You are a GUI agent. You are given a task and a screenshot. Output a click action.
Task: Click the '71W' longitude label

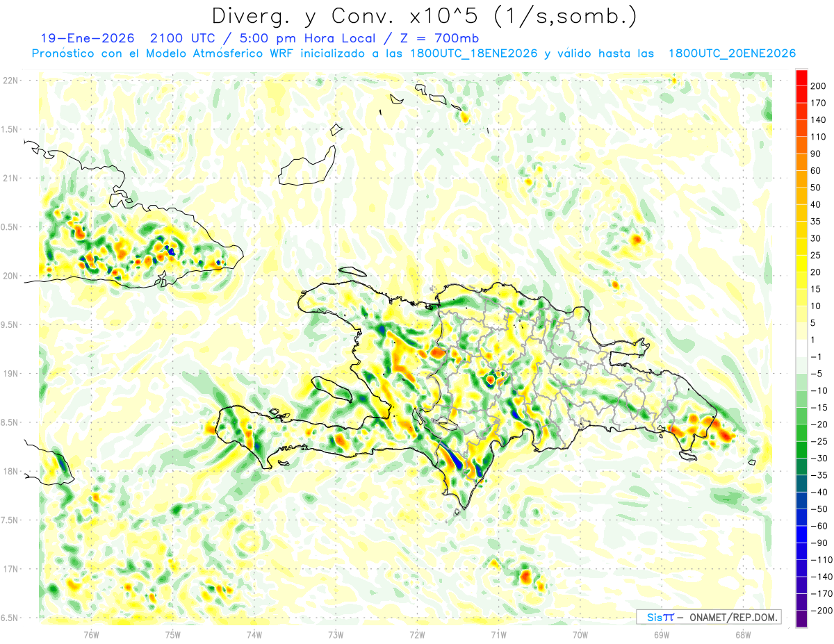tap(498, 635)
